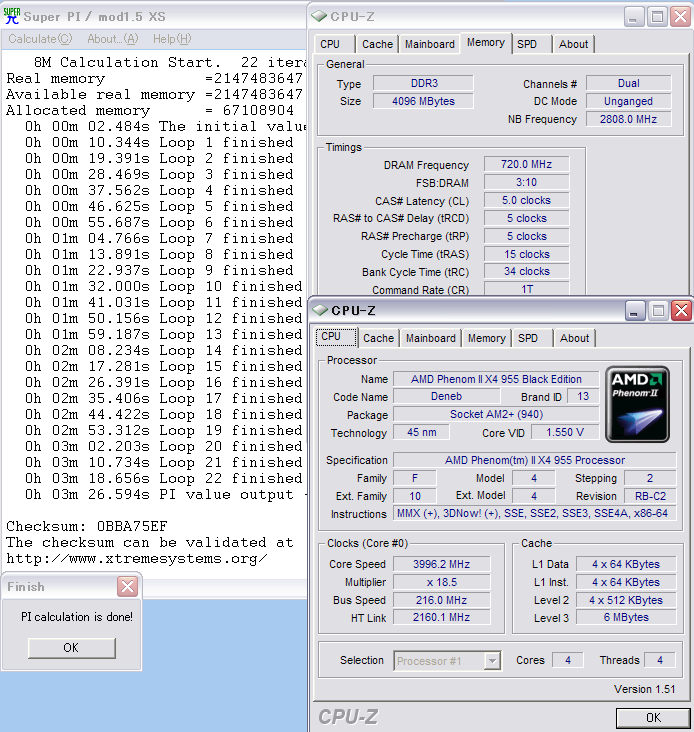694x732 pixels.
Task: Click the Core Speed value 3996.2 MHz
Action: [442, 564]
